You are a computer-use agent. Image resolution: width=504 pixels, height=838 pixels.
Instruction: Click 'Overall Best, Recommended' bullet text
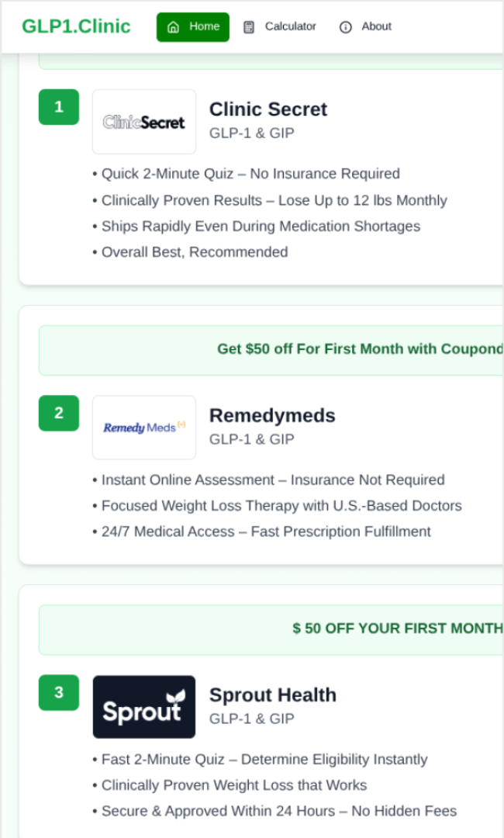195,252
